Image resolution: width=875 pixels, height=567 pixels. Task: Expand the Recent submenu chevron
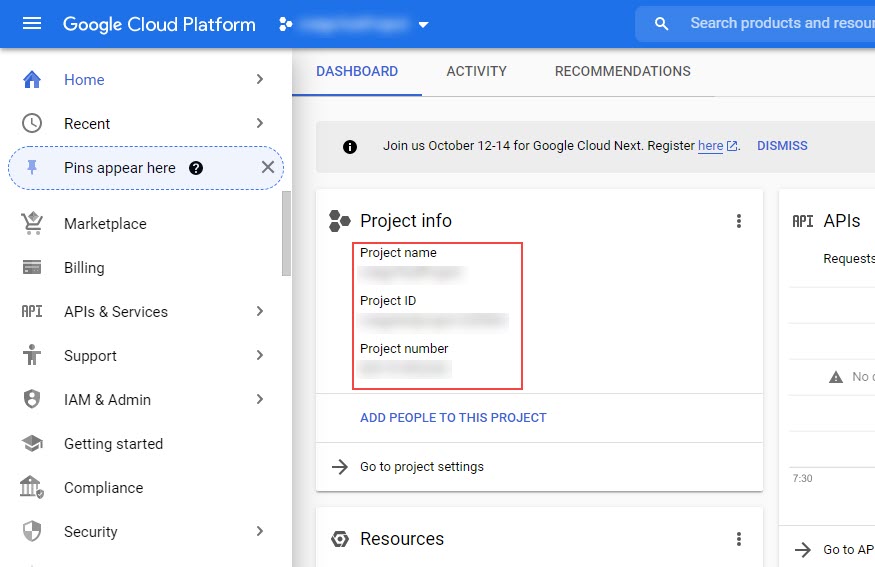click(x=259, y=123)
